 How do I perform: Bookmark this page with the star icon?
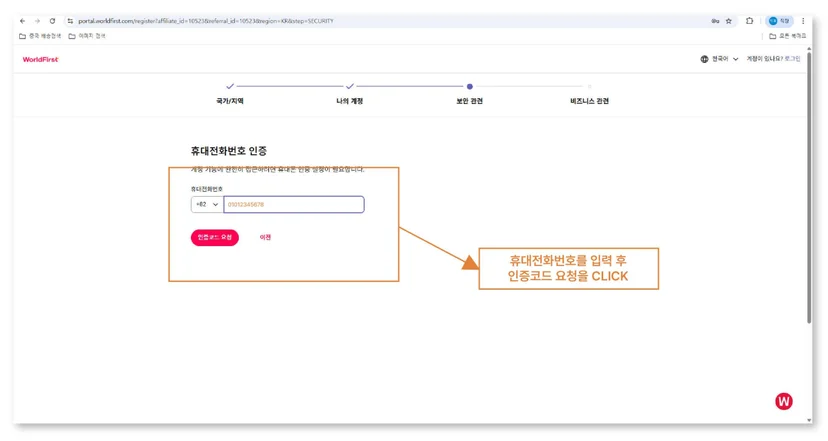click(729, 21)
